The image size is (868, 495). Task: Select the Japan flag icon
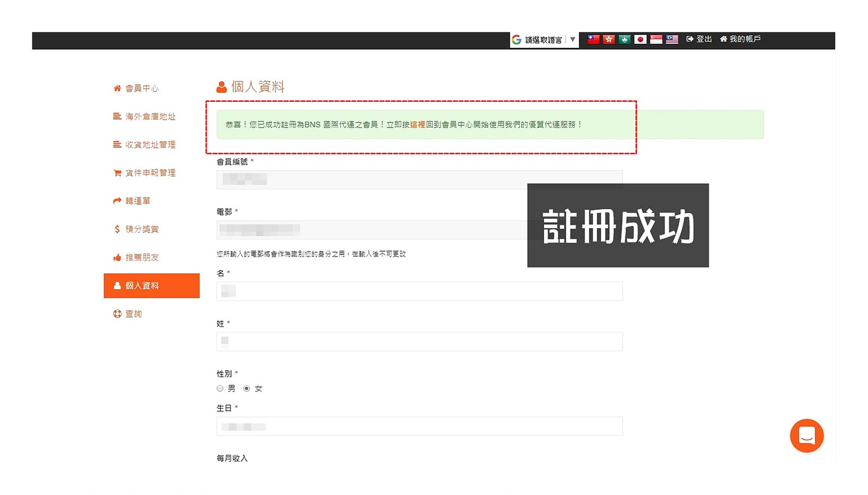(x=640, y=39)
